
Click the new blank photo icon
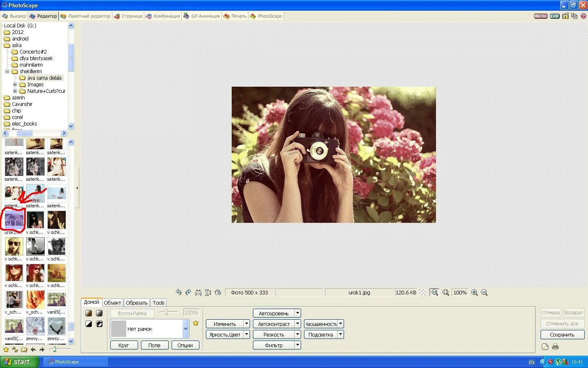tap(545, 347)
